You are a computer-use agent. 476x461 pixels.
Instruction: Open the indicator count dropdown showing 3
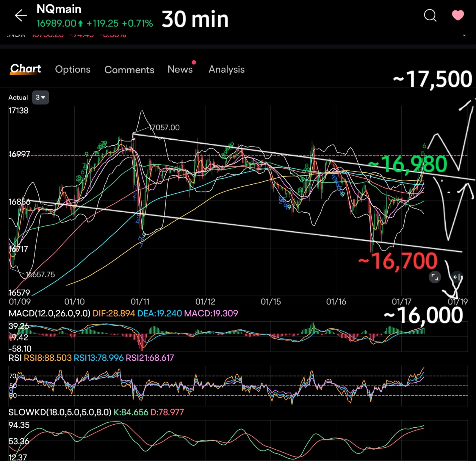click(40, 97)
